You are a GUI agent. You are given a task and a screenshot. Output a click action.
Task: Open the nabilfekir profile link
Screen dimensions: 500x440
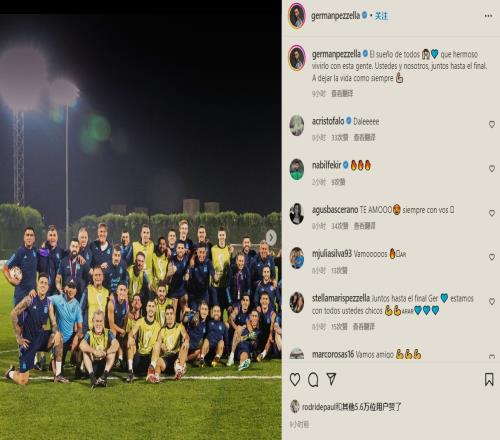click(x=327, y=165)
